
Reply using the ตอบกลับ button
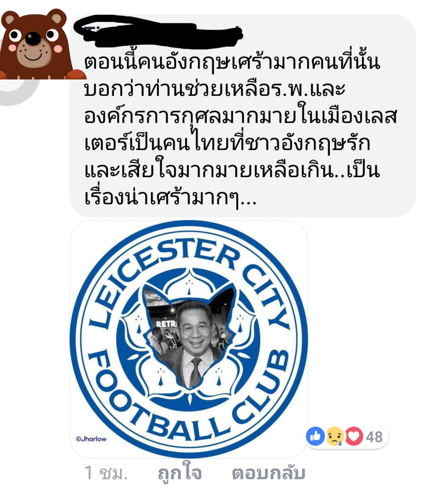pyautogui.click(x=268, y=473)
